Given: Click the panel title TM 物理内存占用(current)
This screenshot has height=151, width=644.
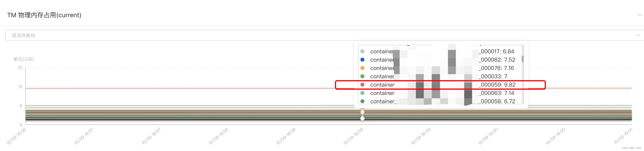Looking at the screenshot, I should (x=44, y=15).
